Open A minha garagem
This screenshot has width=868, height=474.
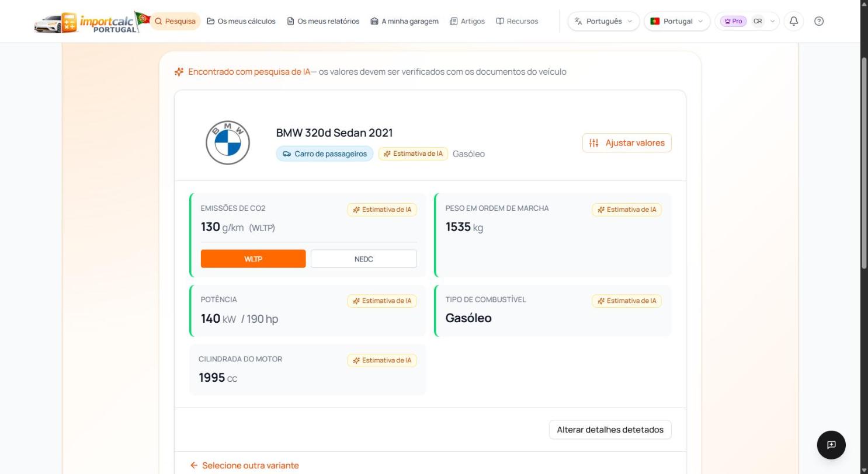point(404,21)
